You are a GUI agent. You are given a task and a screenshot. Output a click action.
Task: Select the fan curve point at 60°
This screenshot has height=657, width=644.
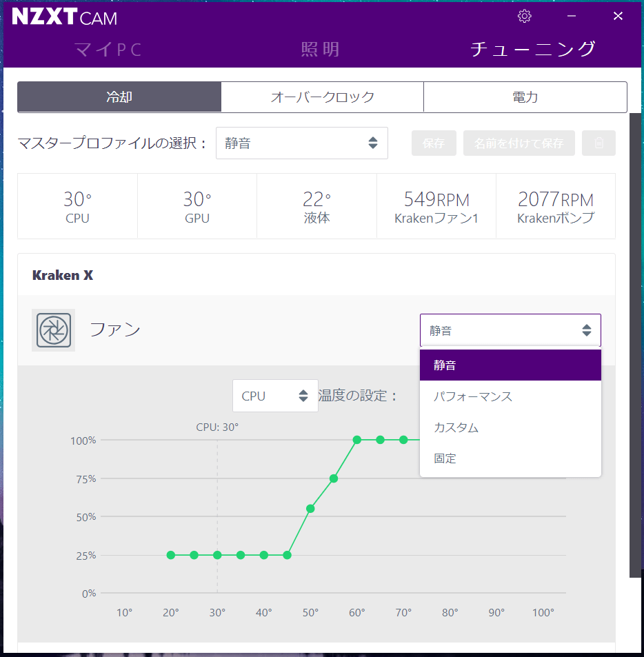(x=357, y=440)
